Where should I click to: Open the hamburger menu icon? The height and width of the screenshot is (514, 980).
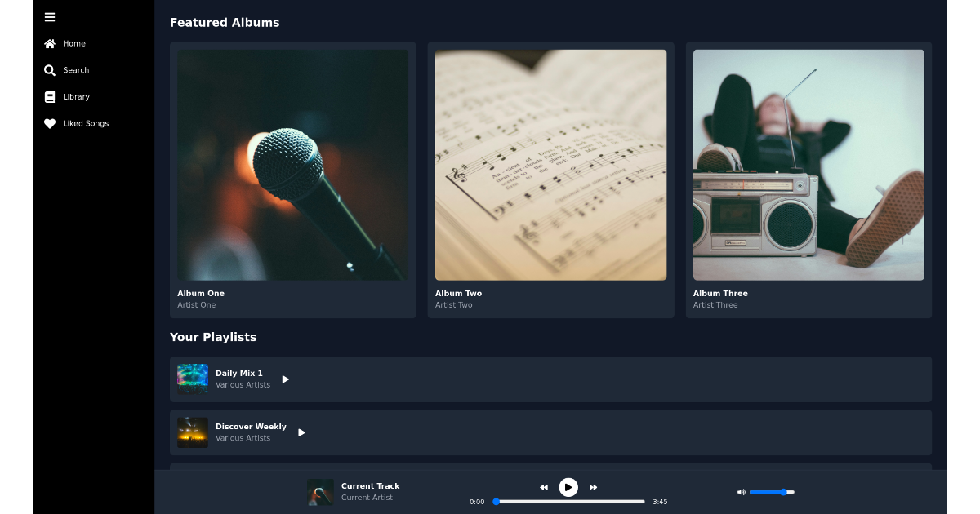pos(49,17)
